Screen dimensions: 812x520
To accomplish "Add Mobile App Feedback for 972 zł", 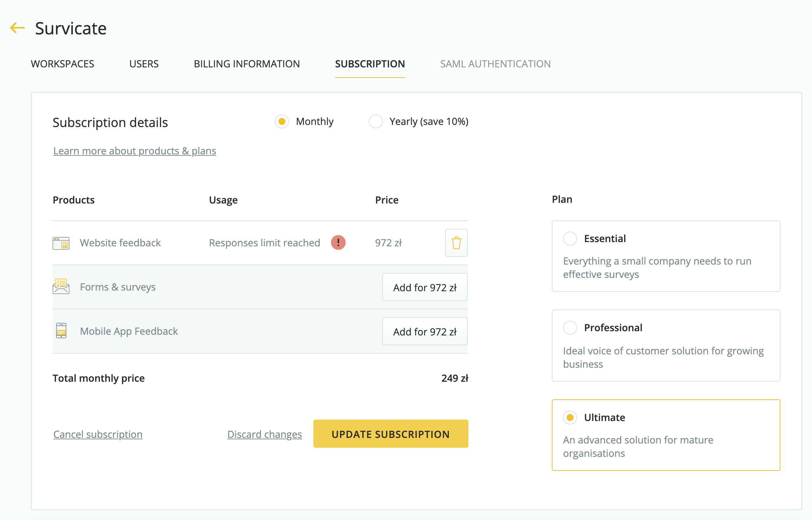I will tap(425, 331).
